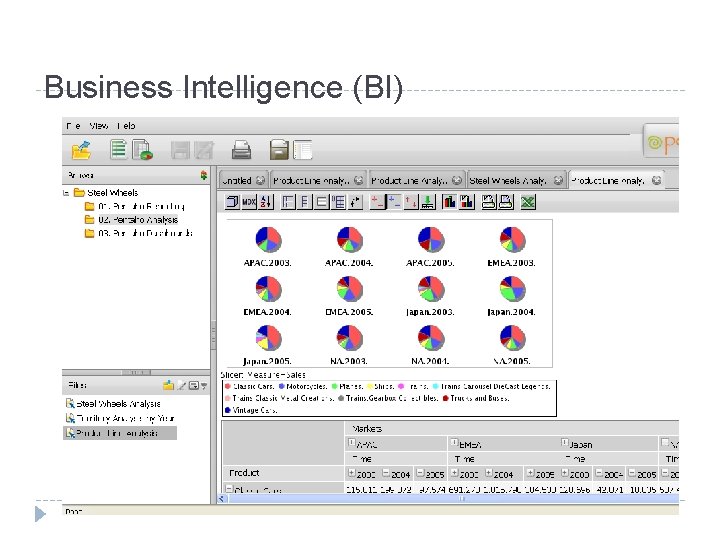
Task: Toggle the file browser drawer icon
Action: (279, 150)
